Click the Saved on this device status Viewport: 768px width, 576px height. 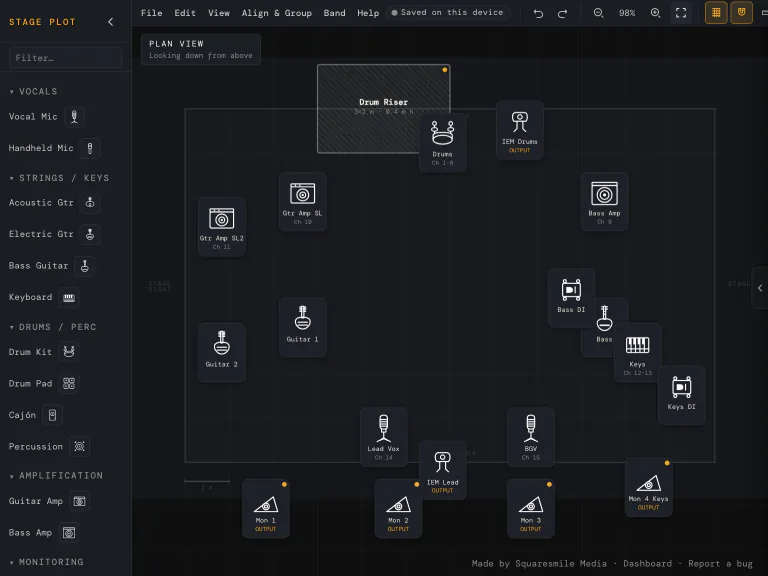click(448, 13)
